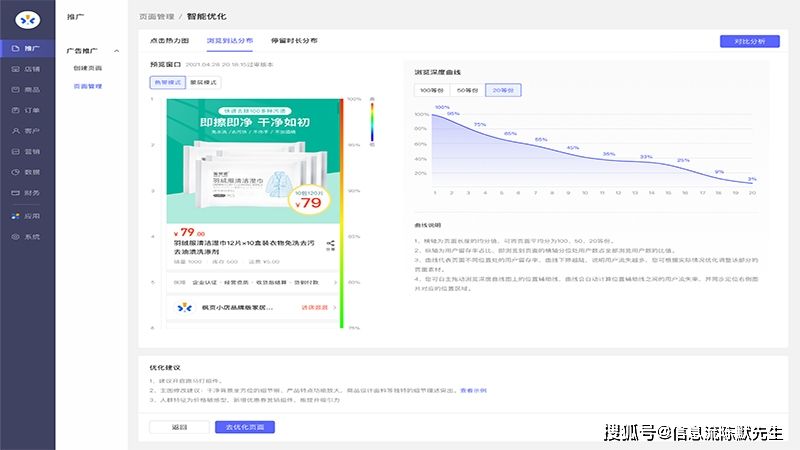Click share icon beside product title
This screenshot has width=800, height=450.
[331, 244]
